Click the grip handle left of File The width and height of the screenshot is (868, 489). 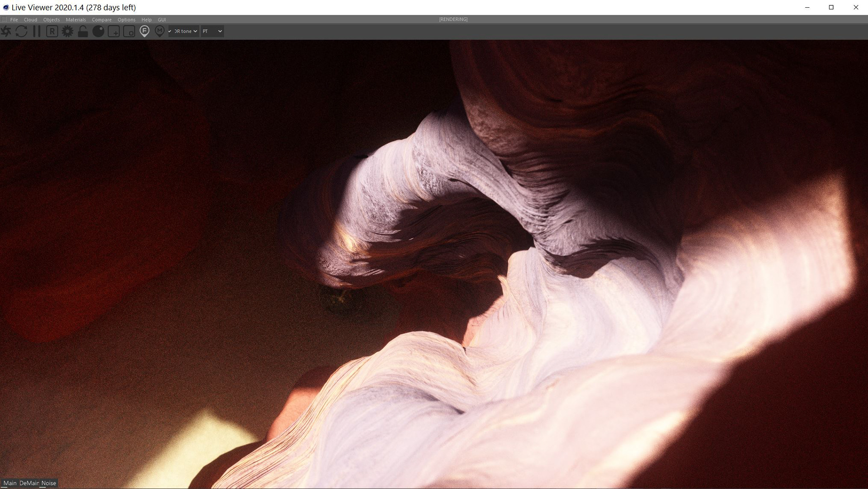click(4, 19)
